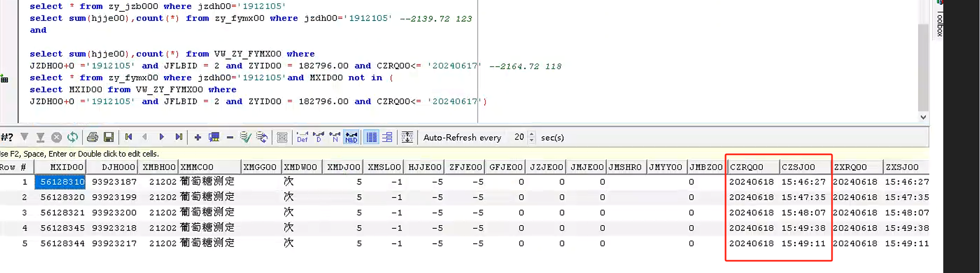Click the gray cancel query icon
The image size is (980, 273).
pyautogui.click(x=56, y=137)
